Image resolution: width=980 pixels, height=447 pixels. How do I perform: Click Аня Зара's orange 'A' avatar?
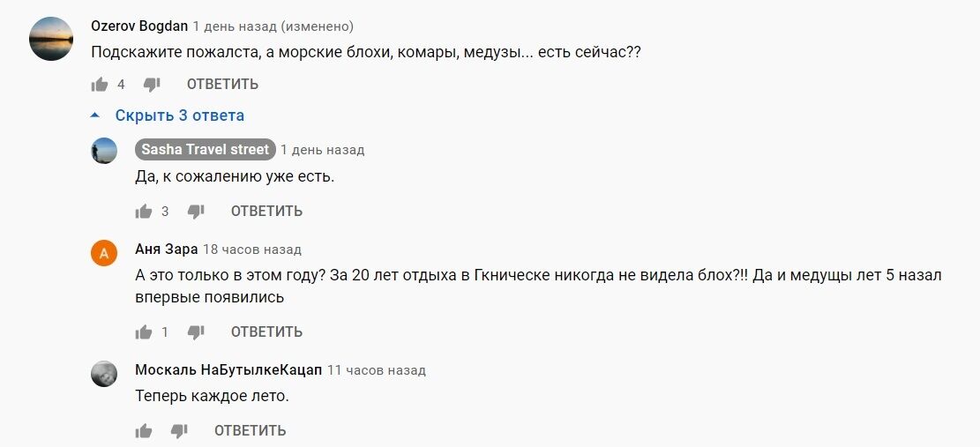[104, 254]
